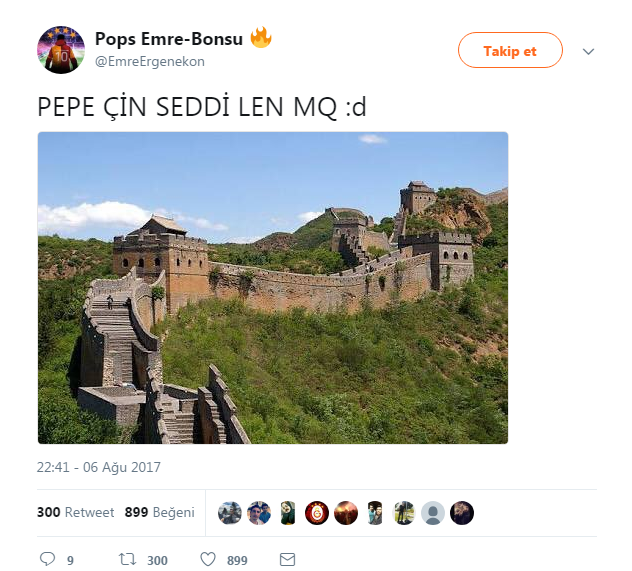View the 300 Retweet list
Screen dimensions: 632x571
[x=76, y=512]
